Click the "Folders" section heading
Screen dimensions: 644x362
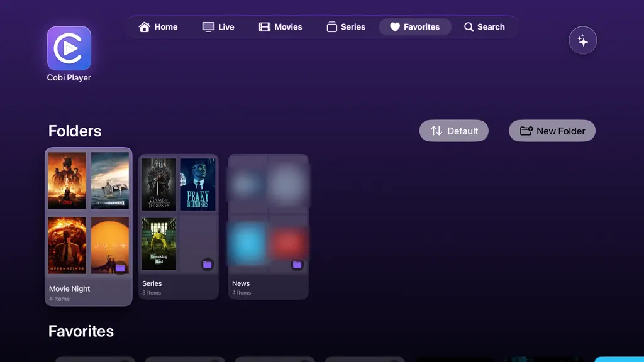(75, 131)
